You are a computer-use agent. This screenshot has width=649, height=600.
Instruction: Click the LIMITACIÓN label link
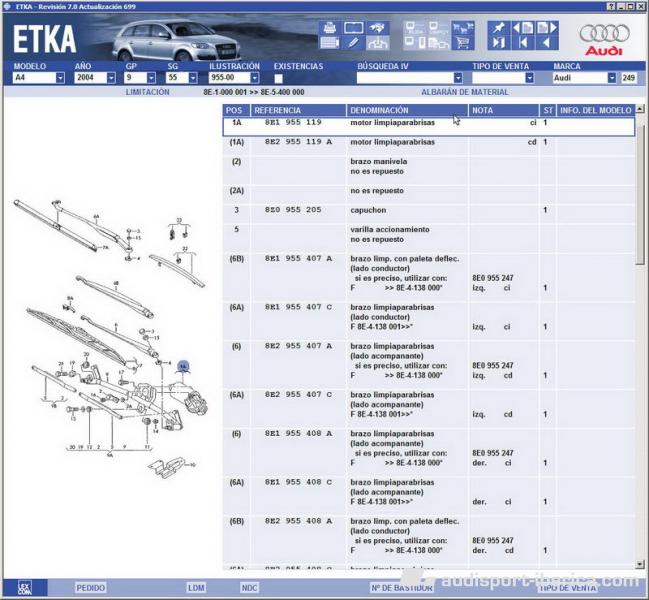[x=147, y=92]
